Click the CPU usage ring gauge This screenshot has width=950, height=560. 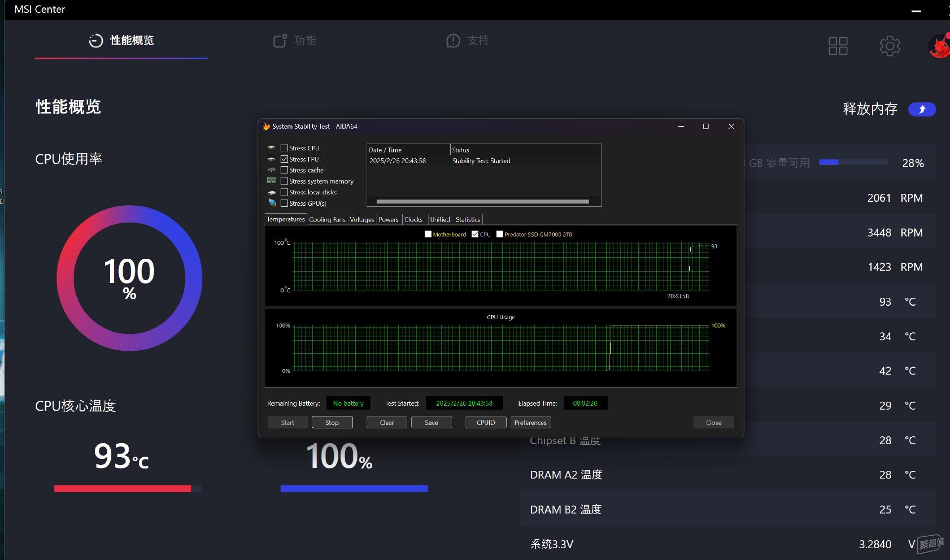coord(129,278)
